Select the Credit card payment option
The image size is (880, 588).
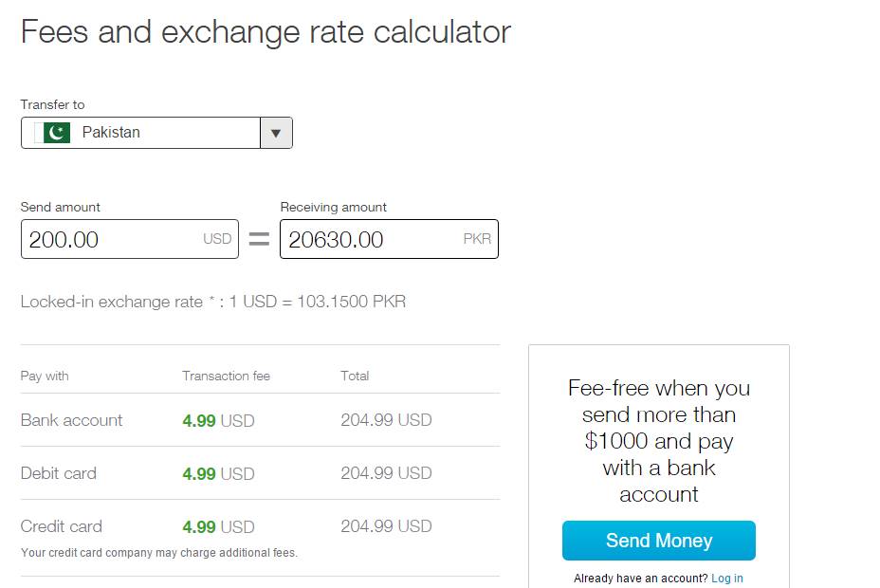coord(61,526)
